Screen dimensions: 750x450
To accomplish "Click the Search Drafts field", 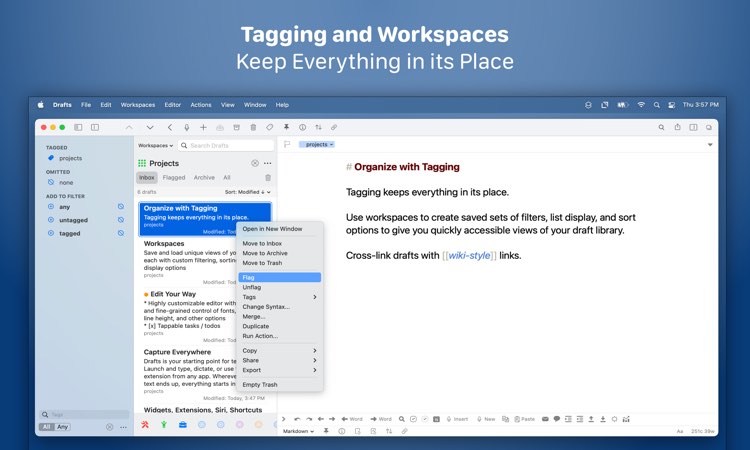I will pos(226,145).
